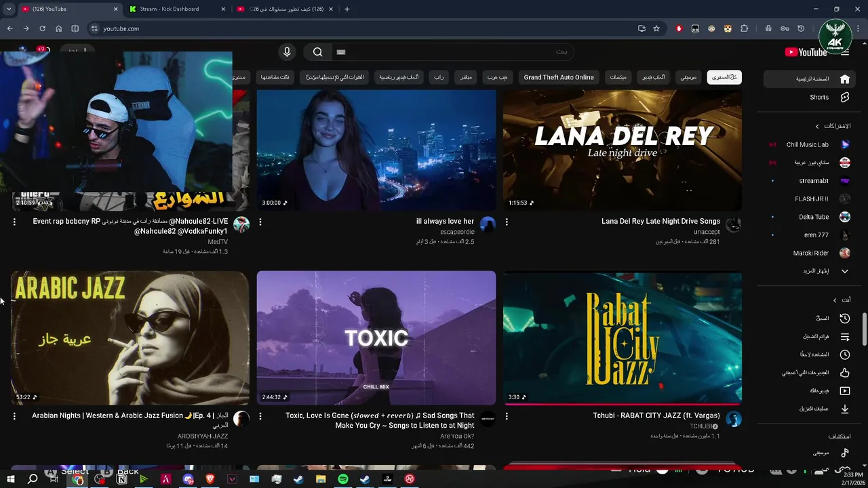Click the YouTube search input field
Screen dimensions: 868x488
[453, 52]
